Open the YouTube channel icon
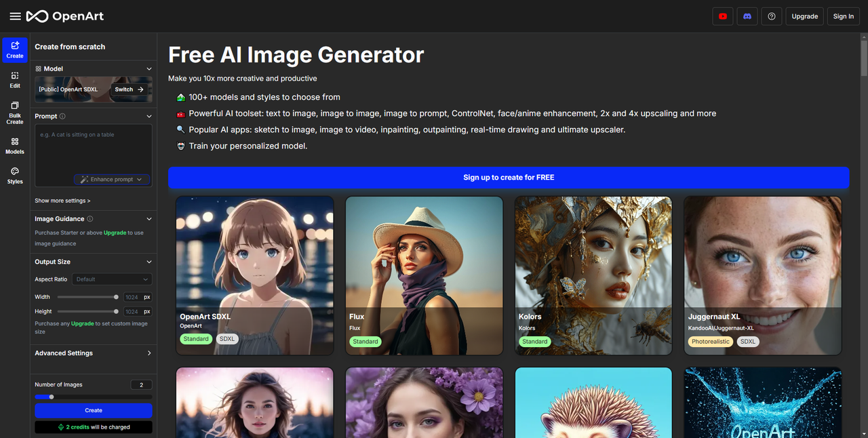 click(723, 16)
